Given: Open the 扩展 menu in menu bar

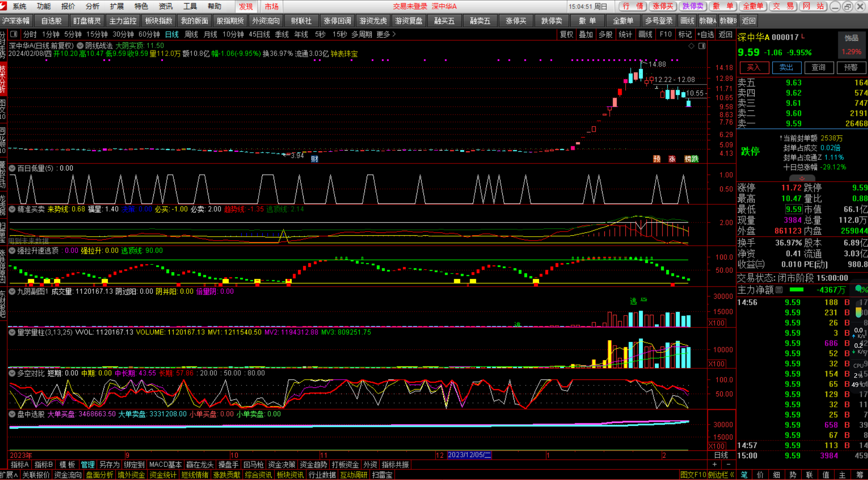Looking at the screenshot, I should click(117, 6).
